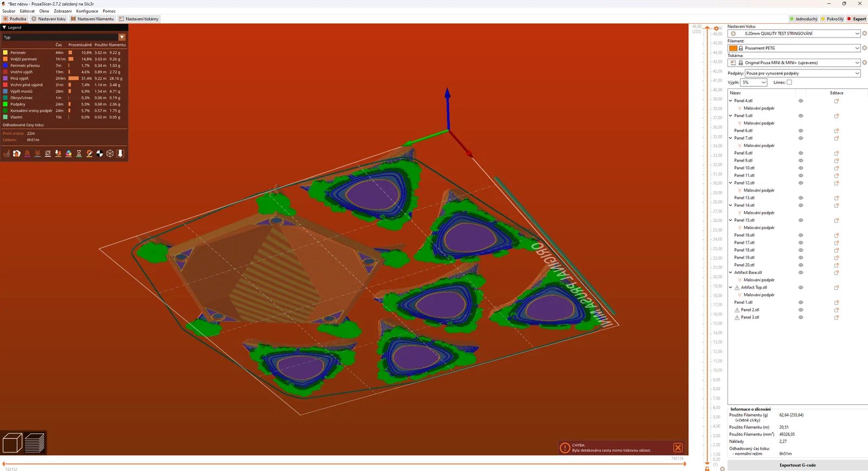The height and width of the screenshot is (471, 868).
Task: Toggle retractions visibility icon
Action: 27,154
